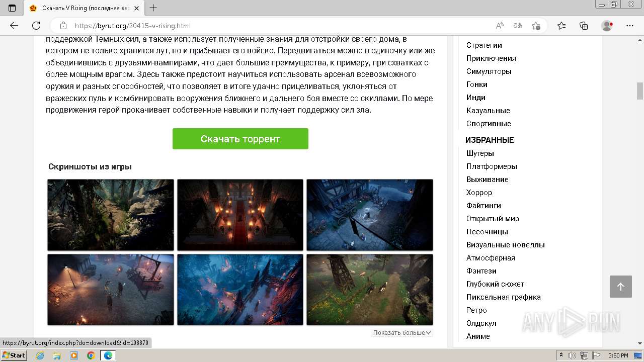Viewport: 644px width, 362px height.
Task: Open the tab actions menu icon
Action: click(x=12, y=8)
